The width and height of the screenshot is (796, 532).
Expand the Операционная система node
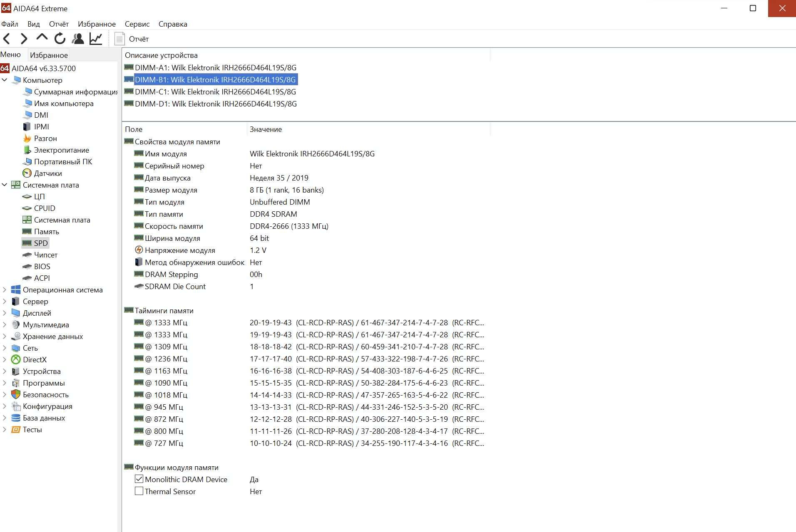tap(5, 290)
